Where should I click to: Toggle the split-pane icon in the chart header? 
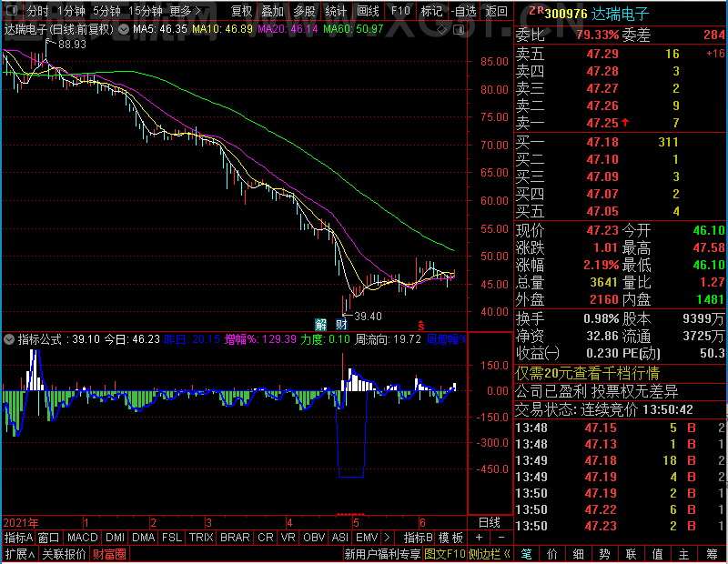tap(459, 30)
